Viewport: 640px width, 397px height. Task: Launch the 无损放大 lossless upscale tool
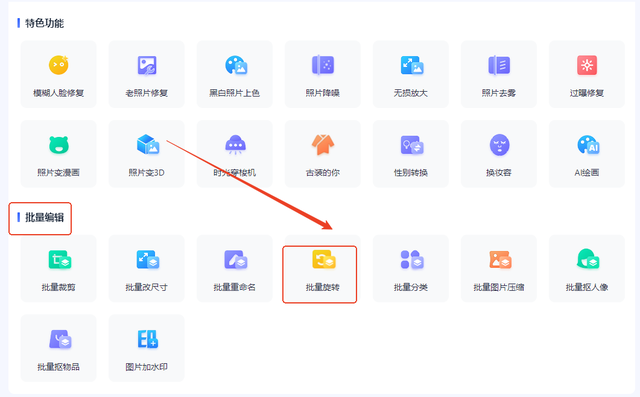[x=411, y=74]
